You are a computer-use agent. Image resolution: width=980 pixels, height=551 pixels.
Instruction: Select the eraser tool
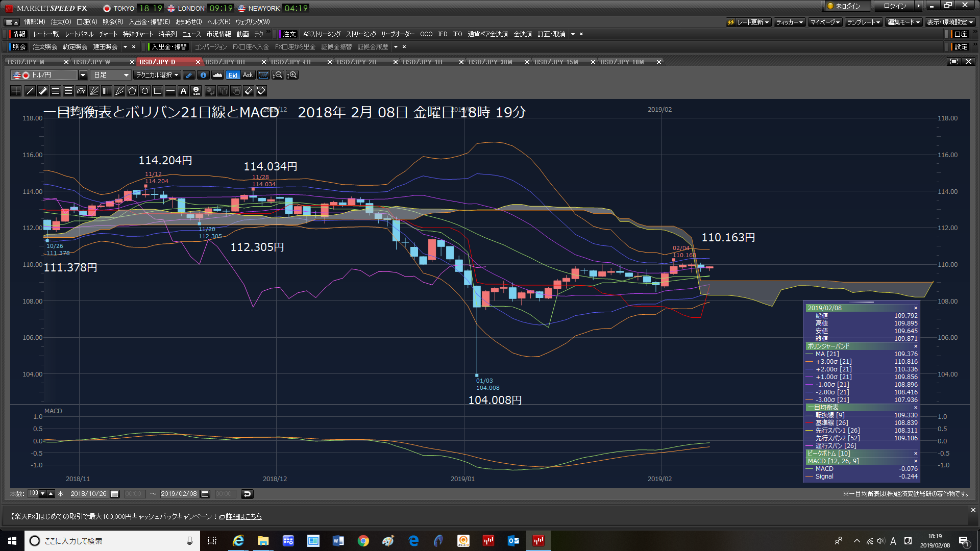click(x=249, y=91)
